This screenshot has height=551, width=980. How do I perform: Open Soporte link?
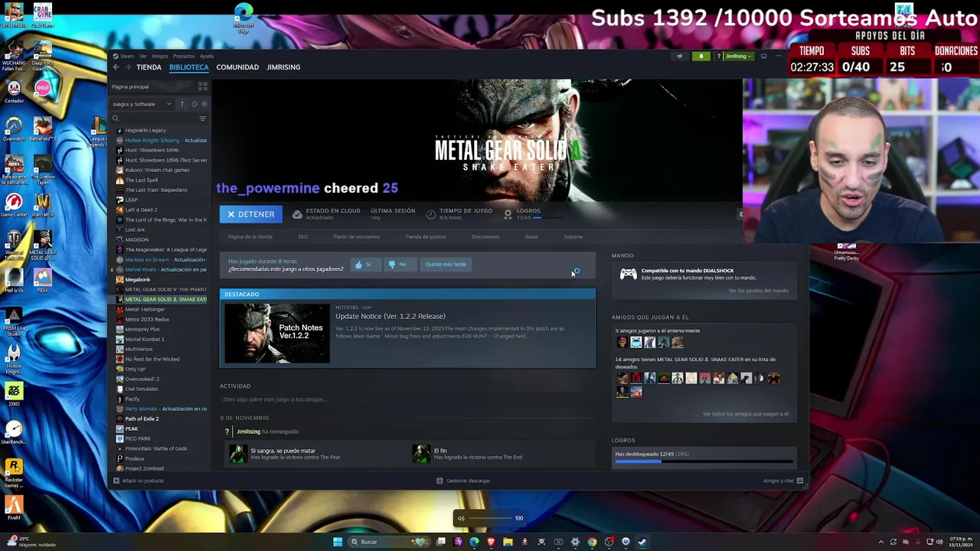573,236
